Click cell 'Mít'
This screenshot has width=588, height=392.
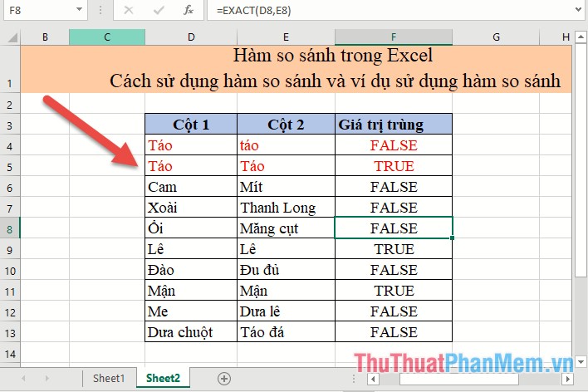[287, 186]
